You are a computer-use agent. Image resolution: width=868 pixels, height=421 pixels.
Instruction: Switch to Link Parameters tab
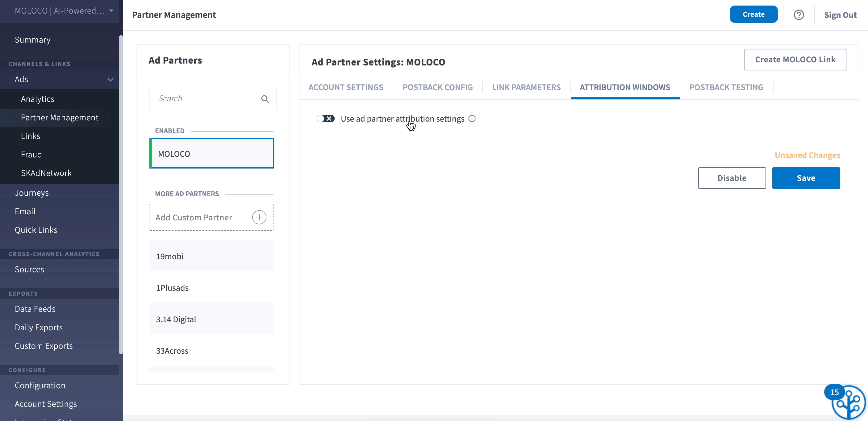(x=526, y=87)
